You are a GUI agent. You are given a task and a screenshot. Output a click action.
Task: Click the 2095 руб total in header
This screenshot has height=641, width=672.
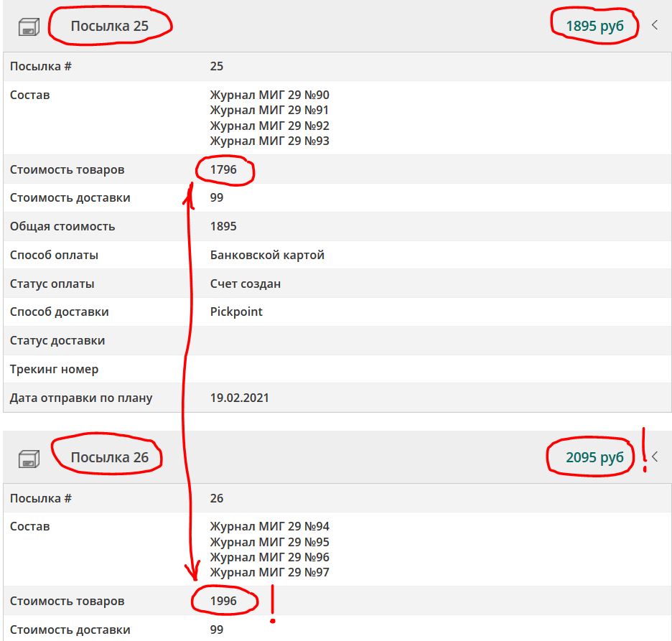pos(594,457)
